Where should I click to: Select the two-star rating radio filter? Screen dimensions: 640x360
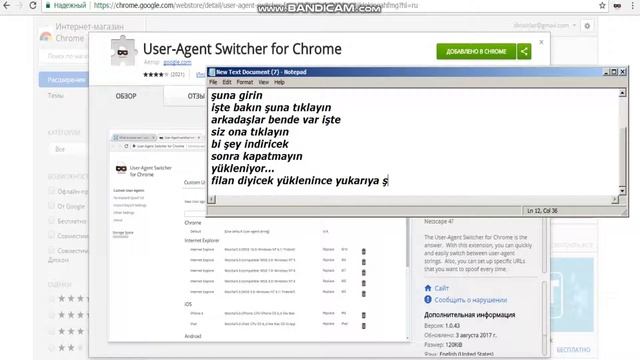point(51,348)
